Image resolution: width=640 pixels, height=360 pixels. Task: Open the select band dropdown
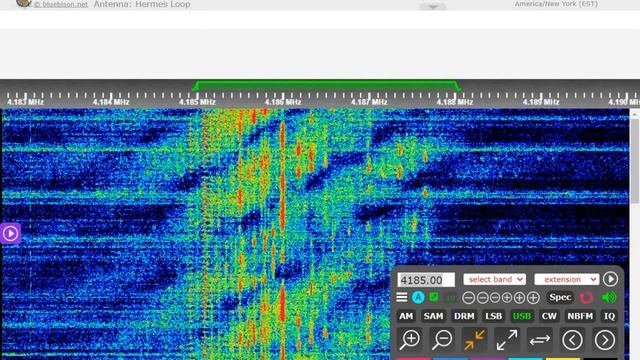494,280
